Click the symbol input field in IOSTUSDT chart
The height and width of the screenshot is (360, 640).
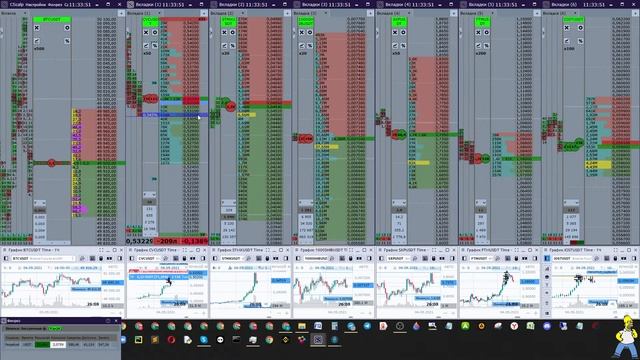[x=573, y=258]
